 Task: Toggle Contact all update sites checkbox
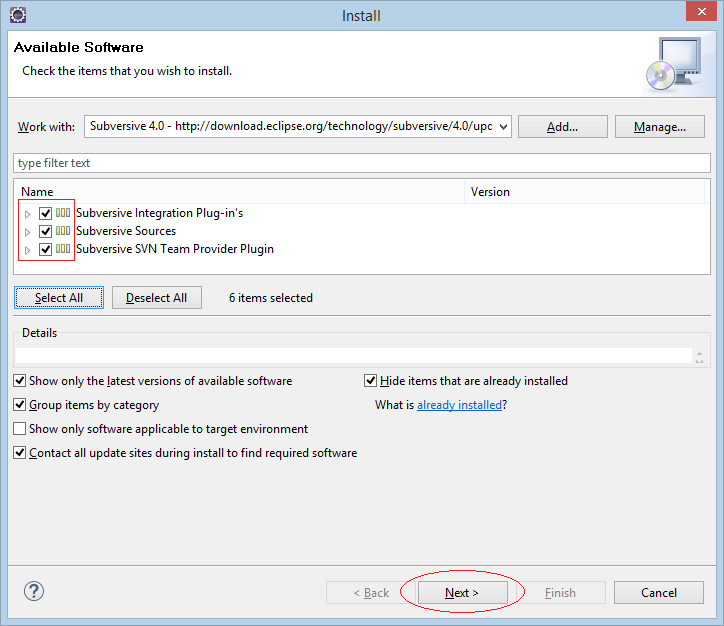point(19,453)
